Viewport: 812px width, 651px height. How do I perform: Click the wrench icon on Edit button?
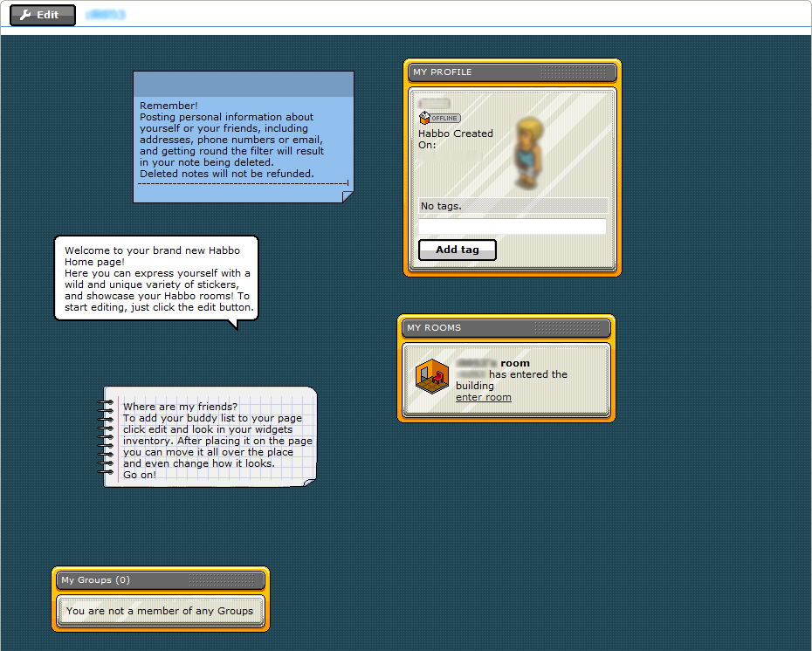25,15
